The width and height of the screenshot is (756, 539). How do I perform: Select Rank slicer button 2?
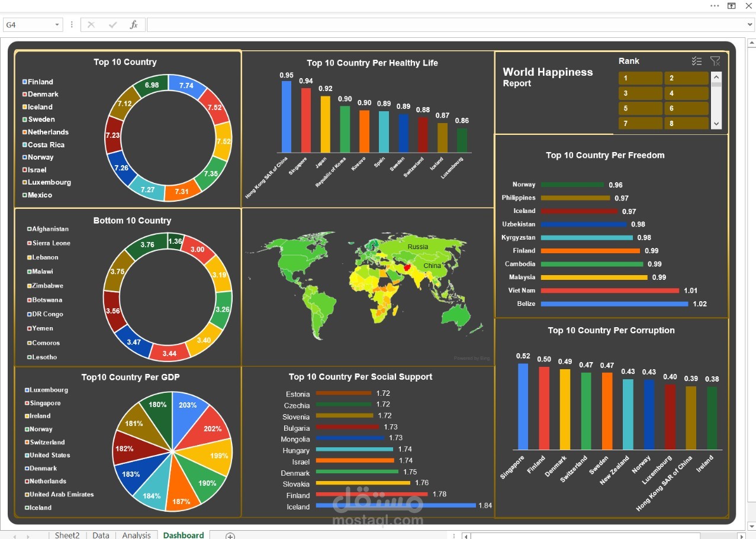click(686, 78)
